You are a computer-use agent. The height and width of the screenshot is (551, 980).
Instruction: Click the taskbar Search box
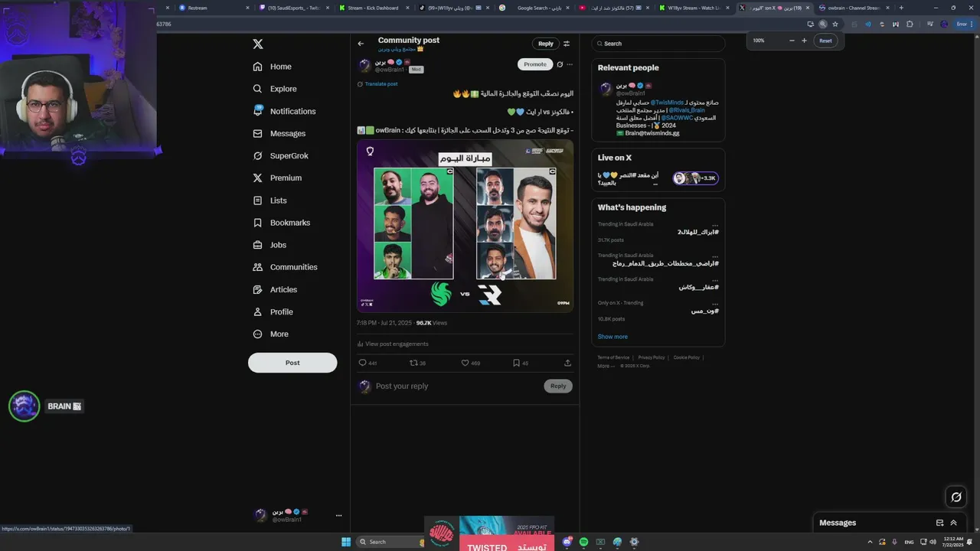coord(390,542)
